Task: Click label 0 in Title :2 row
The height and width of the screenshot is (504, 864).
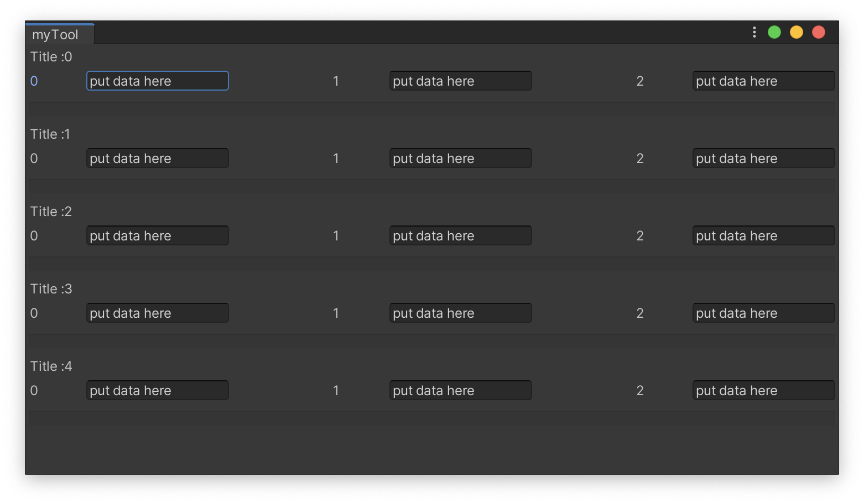Action: [34, 236]
